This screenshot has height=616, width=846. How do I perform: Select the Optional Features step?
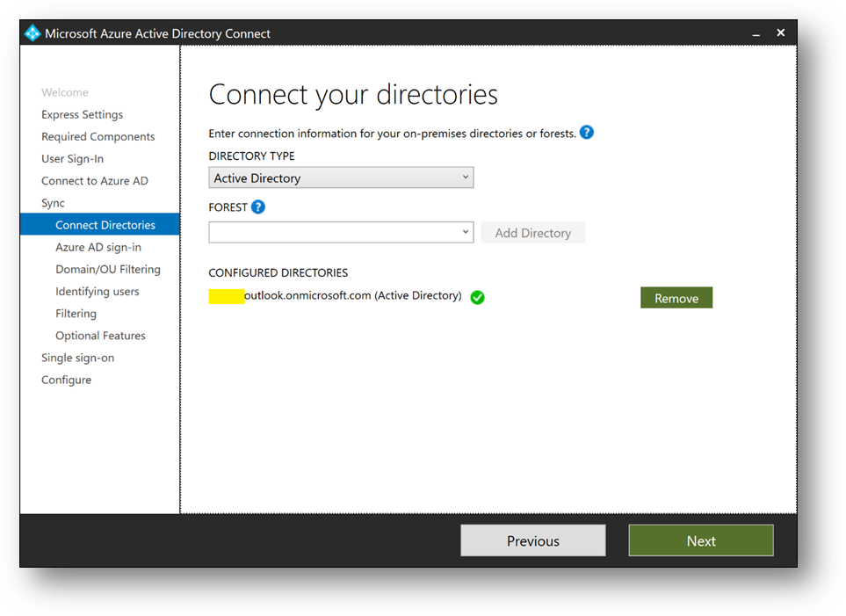(x=100, y=336)
